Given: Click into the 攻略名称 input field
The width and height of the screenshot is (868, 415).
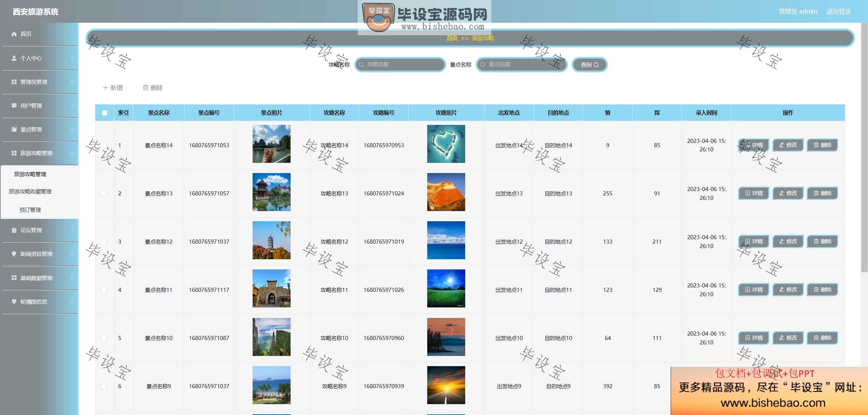Looking at the screenshot, I should click(400, 64).
